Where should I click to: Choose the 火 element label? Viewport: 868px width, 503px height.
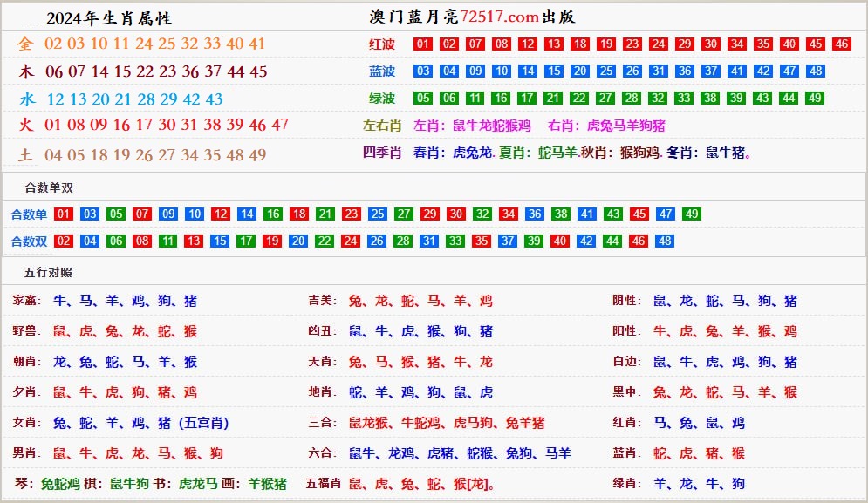tap(25, 125)
